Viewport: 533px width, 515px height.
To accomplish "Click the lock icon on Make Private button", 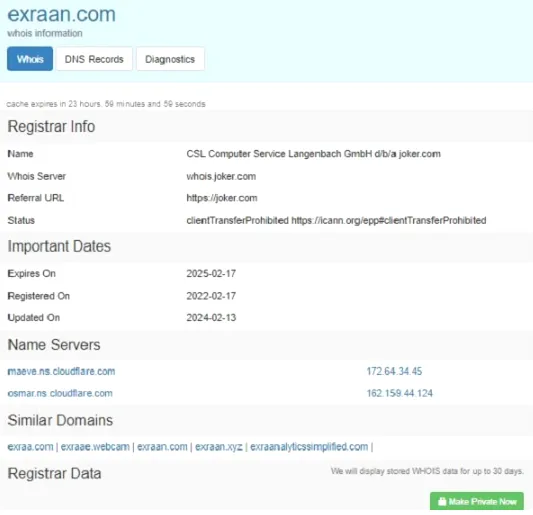I will 442,501.
